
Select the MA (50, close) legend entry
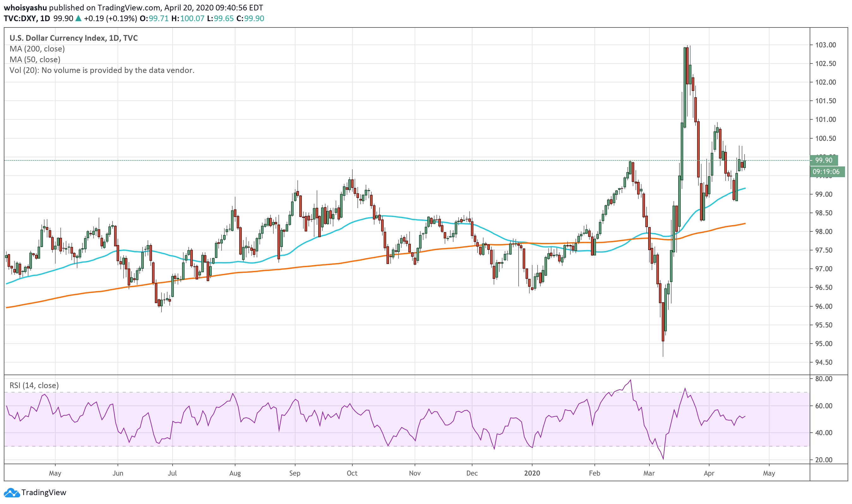tap(35, 59)
